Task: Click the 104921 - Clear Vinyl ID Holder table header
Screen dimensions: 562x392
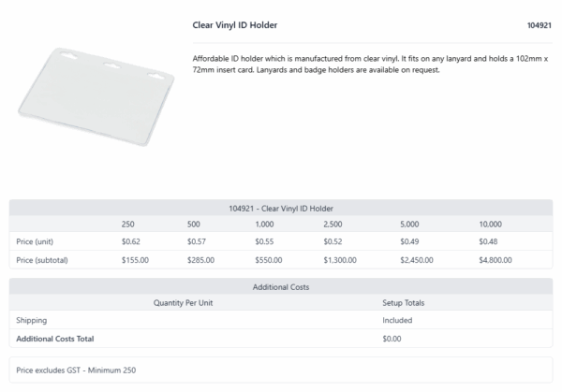Action: 281,209
